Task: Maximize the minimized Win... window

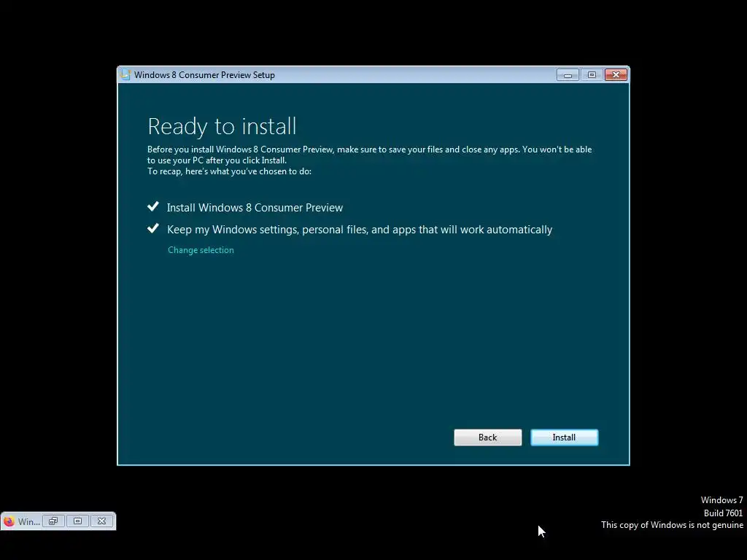Action: (x=77, y=521)
